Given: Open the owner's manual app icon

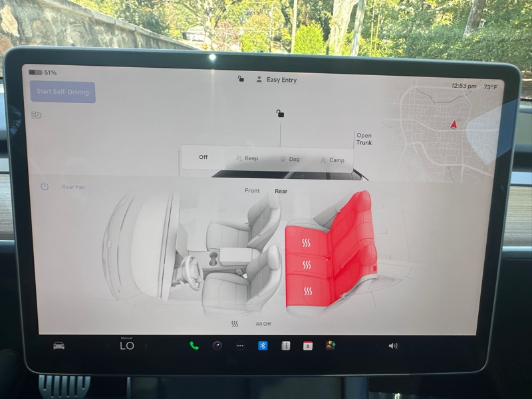Looking at the screenshot, I should [285, 346].
